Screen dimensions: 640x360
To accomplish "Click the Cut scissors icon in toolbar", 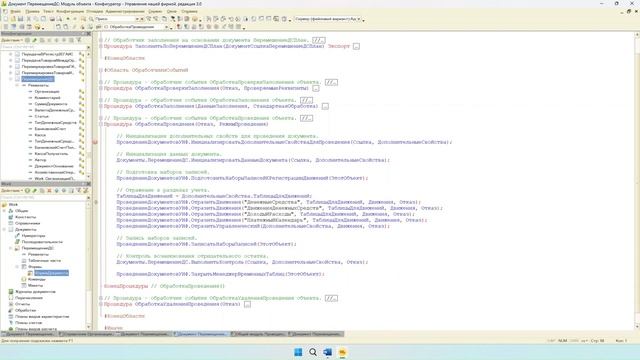I will click(29, 19).
